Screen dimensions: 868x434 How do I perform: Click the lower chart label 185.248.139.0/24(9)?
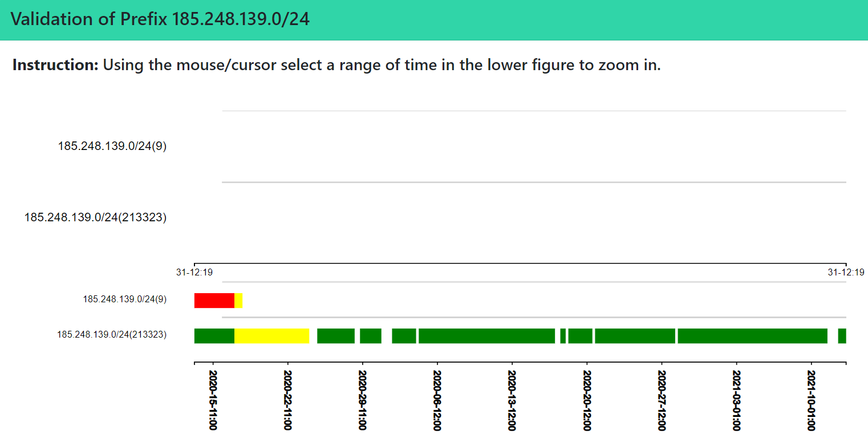point(125,299)
